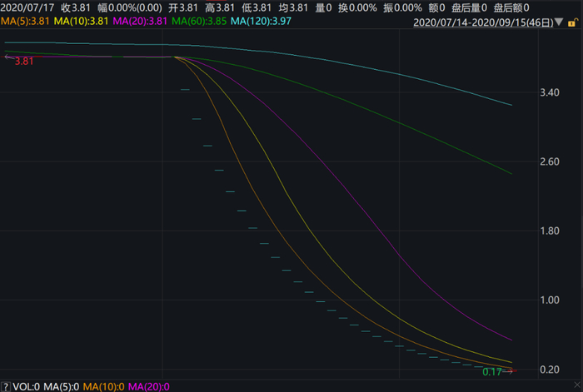
Task: Toggle the yellow MA(10):3.81 indicator label
Action: (81, 21)
